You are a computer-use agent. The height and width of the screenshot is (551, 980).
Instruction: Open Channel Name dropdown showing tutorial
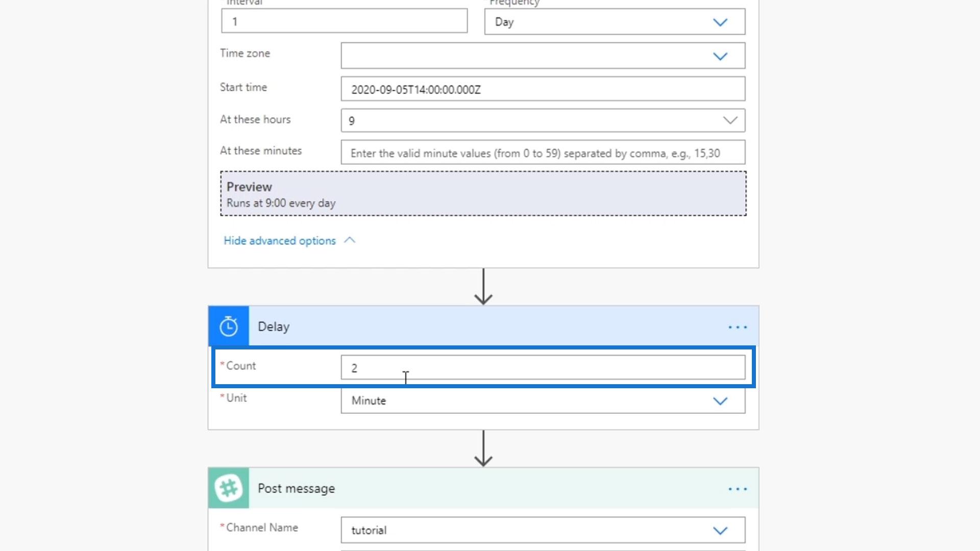(720, 531)
